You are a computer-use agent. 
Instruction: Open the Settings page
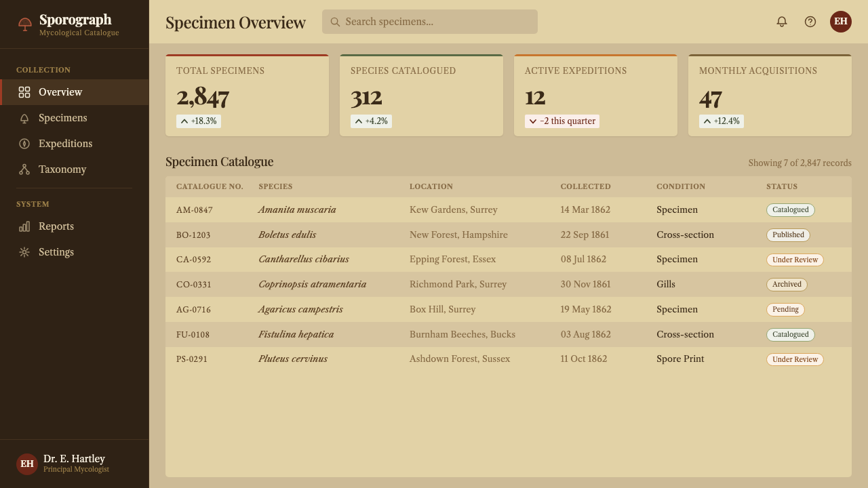point(75,252)
